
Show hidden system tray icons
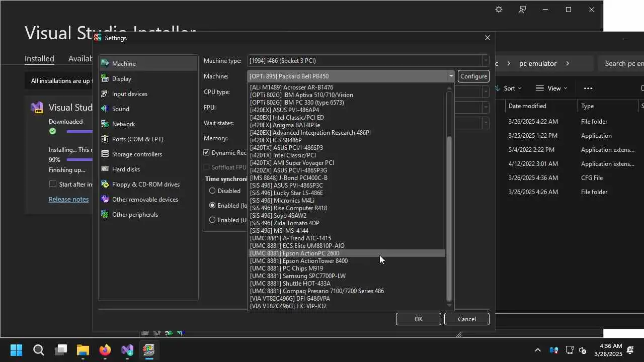click(537, 350)
